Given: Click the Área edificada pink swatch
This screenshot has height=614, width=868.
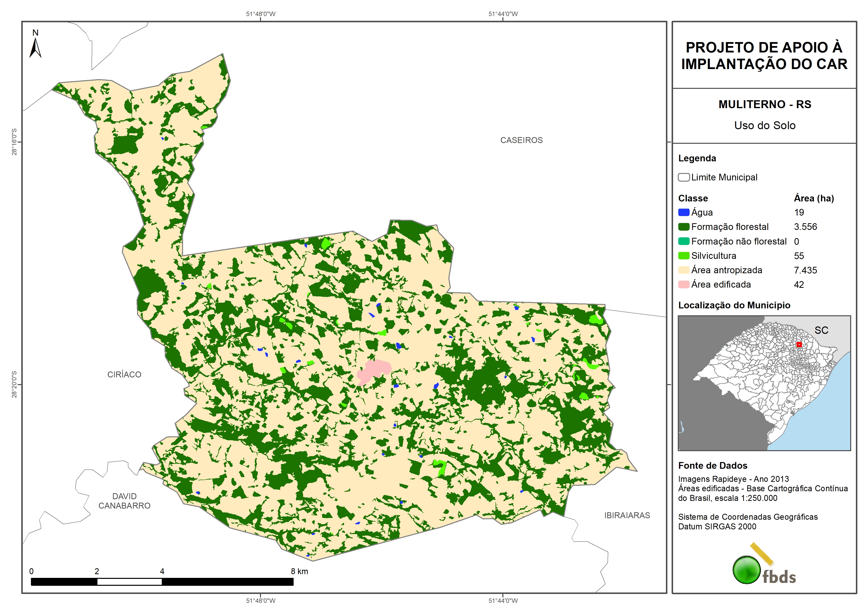Looking at the screenshot, I should point(683,285).
